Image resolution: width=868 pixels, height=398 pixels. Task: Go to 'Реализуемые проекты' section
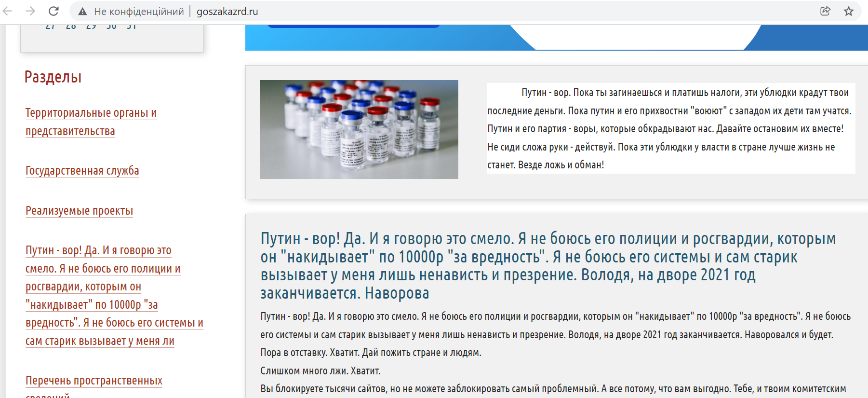[79, 211]
